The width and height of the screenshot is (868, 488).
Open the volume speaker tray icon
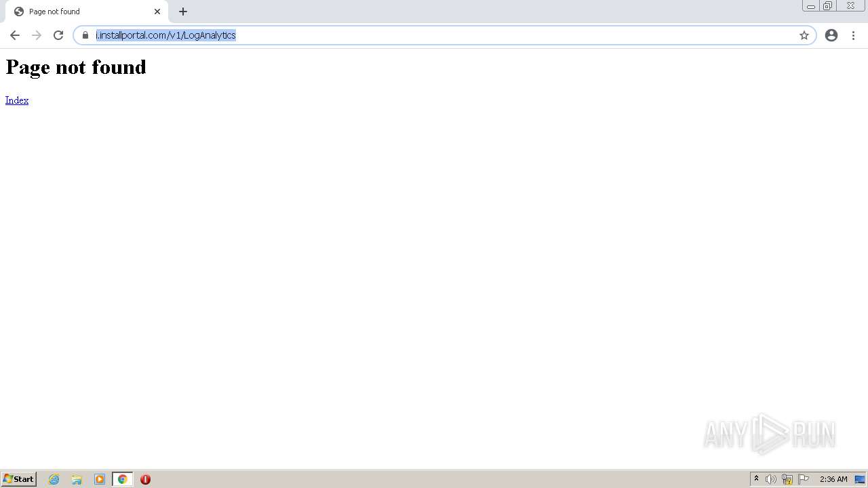click(771, 479)
